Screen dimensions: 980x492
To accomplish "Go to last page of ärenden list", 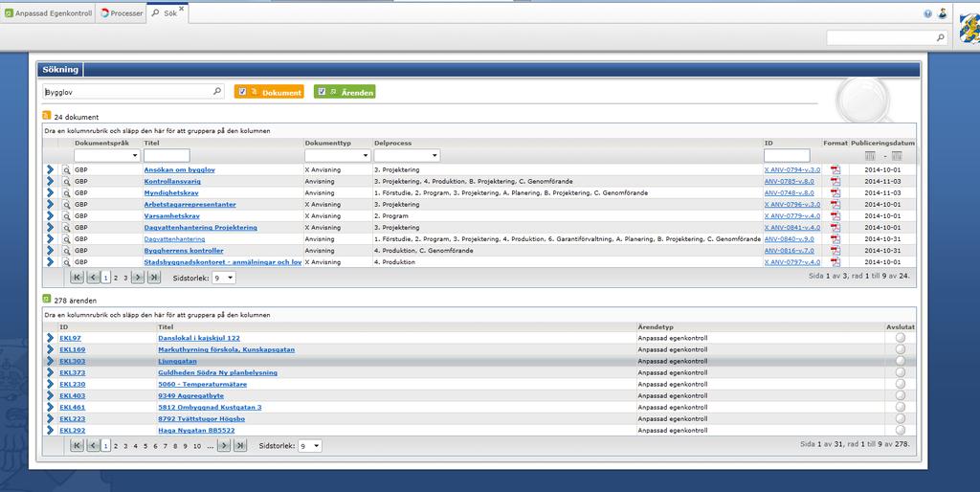I will pyautogui.click(x=240, y=446).
